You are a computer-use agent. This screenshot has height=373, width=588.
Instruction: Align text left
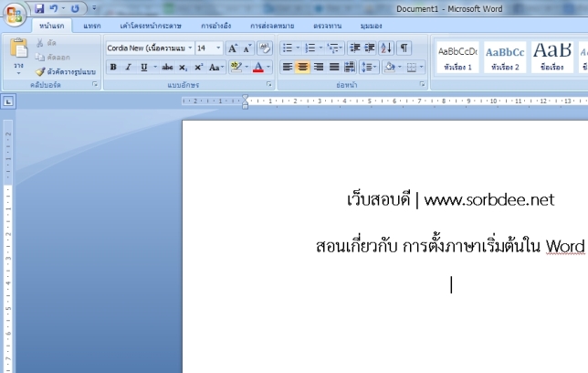[288, 68]
